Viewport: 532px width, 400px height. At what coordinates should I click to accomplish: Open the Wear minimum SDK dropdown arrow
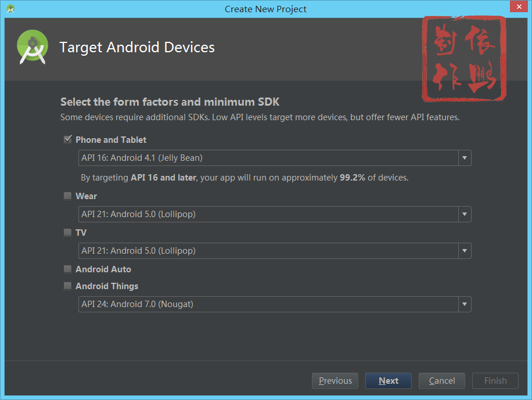(x=465, y=214)
